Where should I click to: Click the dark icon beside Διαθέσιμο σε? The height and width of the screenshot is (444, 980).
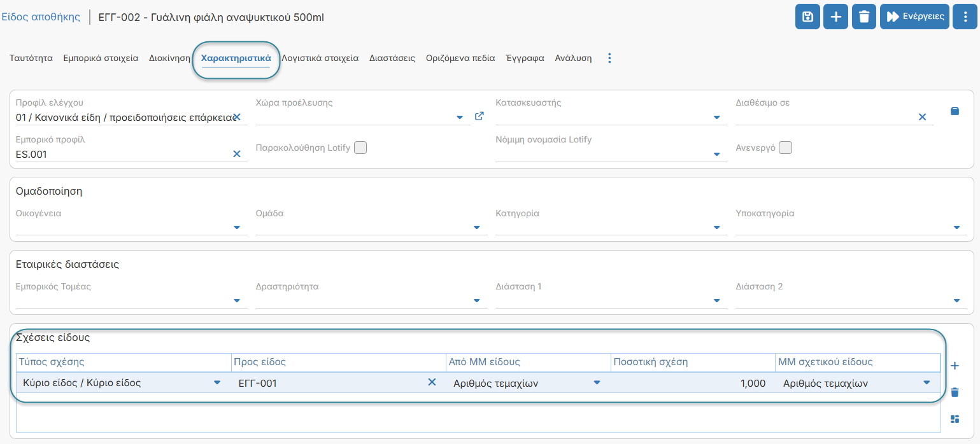955,111
